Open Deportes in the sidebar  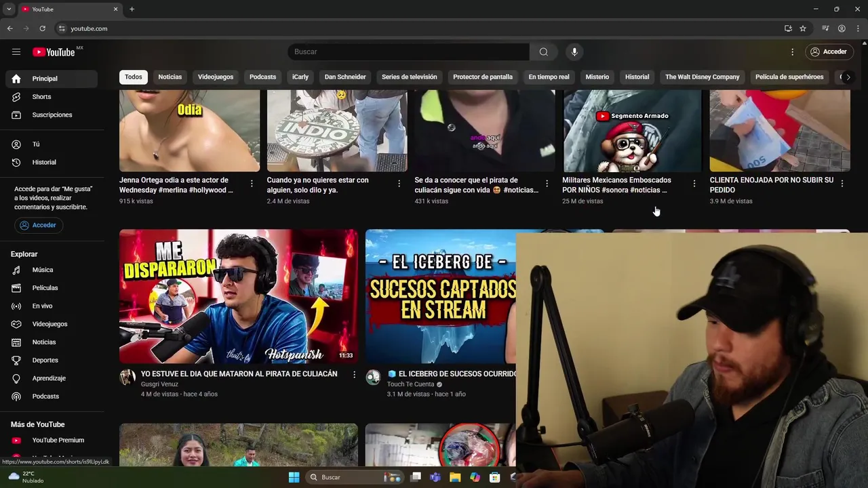(x=52, y=360)
